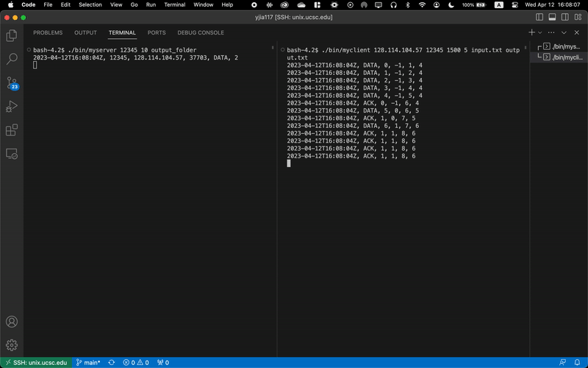588x368 pixels.
Task: Click the myclient command line in right terminal
Action: tap(403, 54)
